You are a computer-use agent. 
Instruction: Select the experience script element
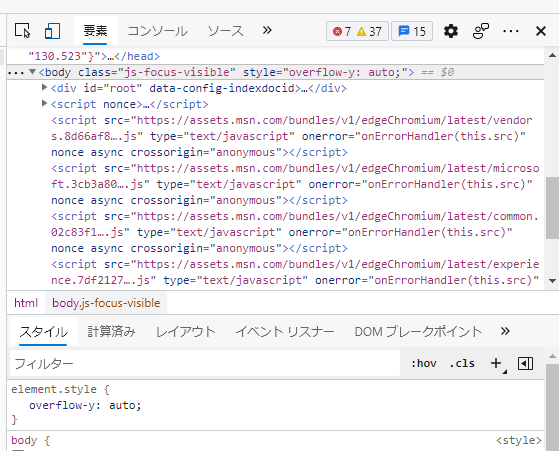click(x=295, y=272)
